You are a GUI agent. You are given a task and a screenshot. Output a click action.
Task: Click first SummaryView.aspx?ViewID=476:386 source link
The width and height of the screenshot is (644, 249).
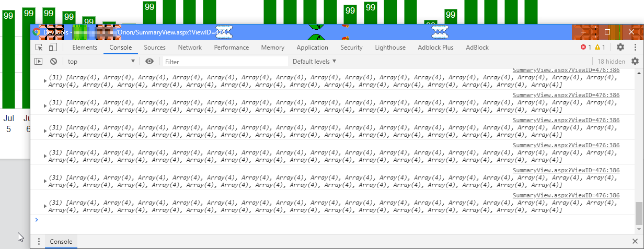pyautogui.click(x=566, y=70)
